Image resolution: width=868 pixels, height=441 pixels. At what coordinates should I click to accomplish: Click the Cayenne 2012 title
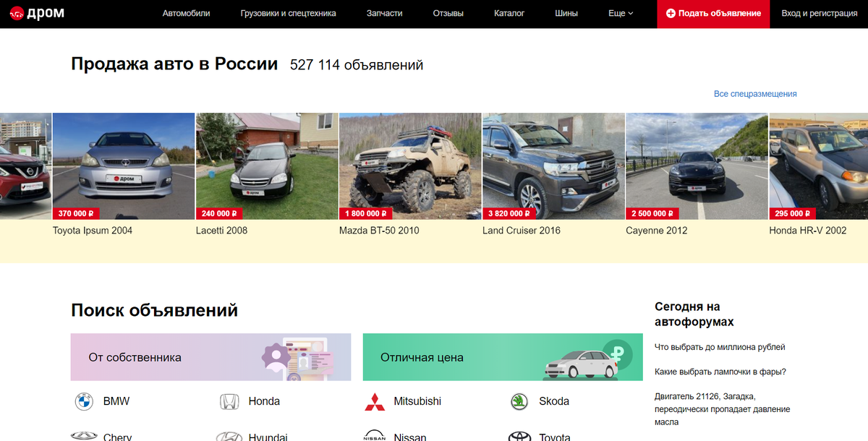[x=657, y=231]
